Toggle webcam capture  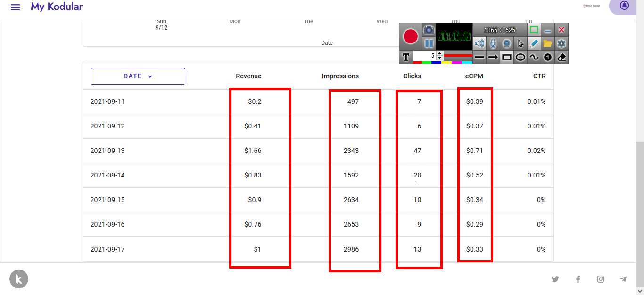(x=507, y=43)
